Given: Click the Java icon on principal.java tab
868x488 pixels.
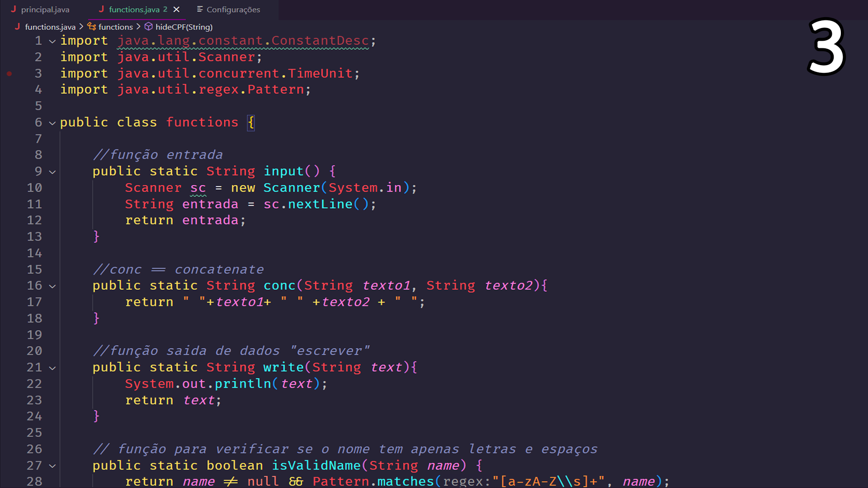Looking at the screenshot, I should (14, 9).
